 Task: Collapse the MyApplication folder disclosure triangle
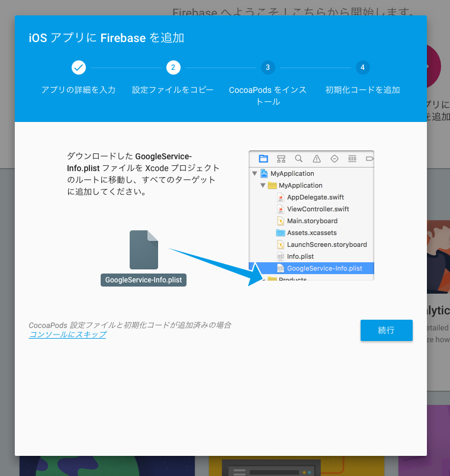263,185
